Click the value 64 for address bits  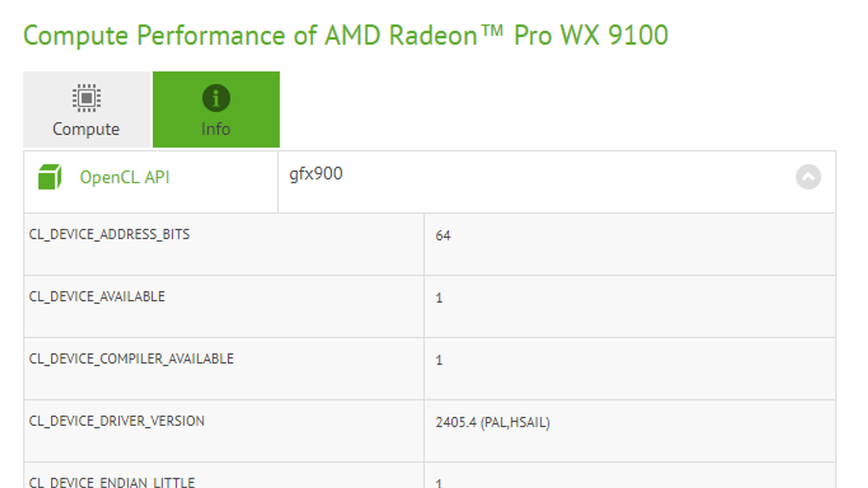tap(443, 235)
